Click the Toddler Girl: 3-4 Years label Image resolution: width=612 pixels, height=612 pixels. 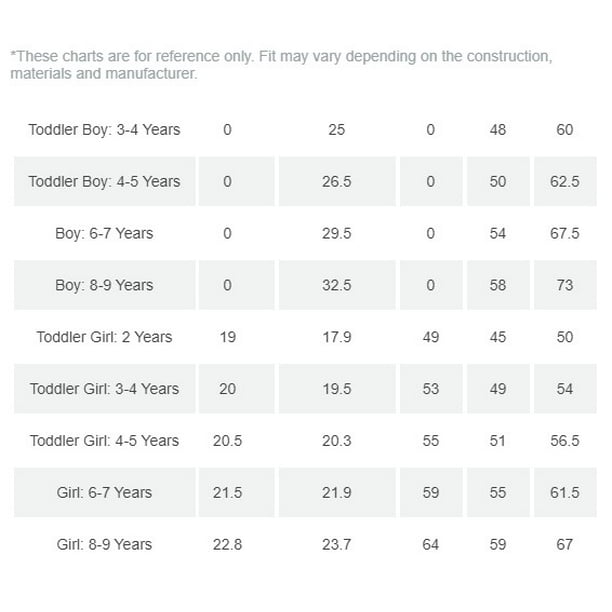(104, 389)
